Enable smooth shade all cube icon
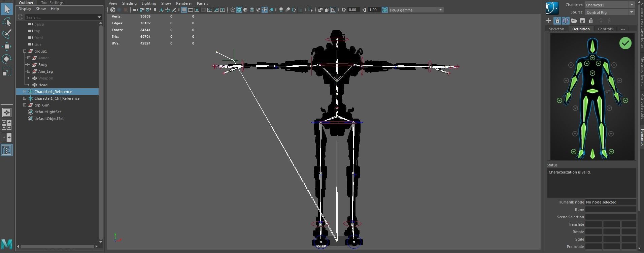This screenshot has height=253, width=644. coord(239,10)
